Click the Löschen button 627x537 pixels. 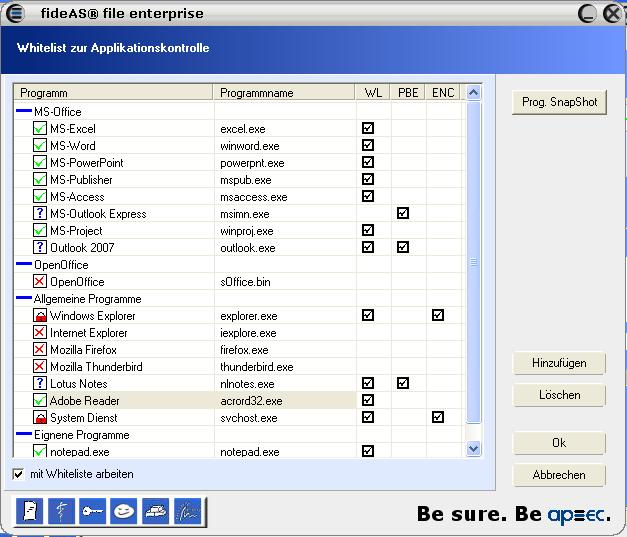tap(559, 395)
